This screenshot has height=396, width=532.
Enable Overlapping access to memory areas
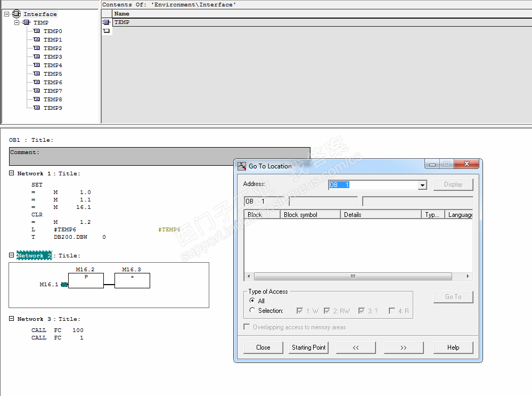coord(247,327)
